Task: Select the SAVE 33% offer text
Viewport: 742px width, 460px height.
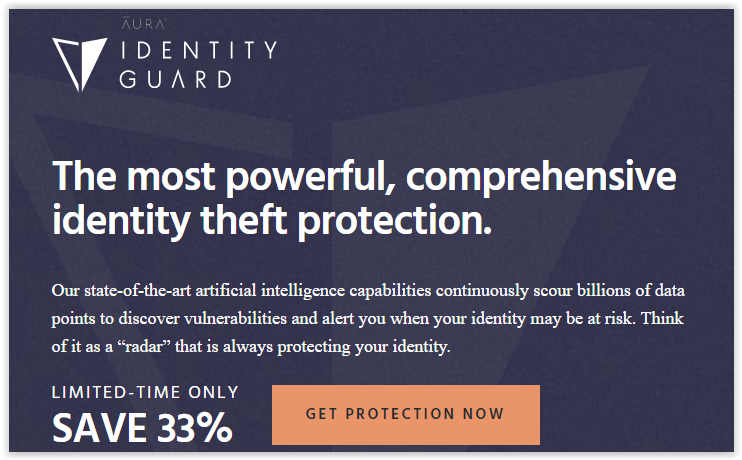Action: 142,428
